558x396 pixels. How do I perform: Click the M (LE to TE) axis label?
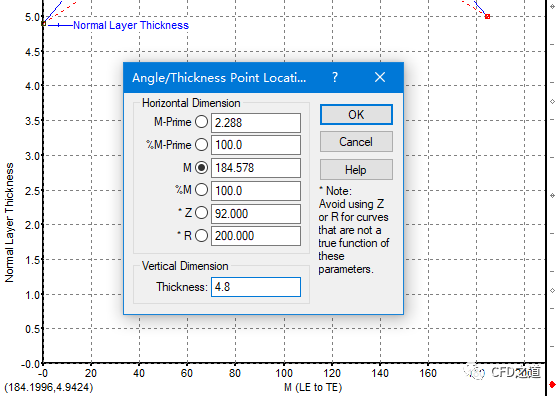(313, 387)
